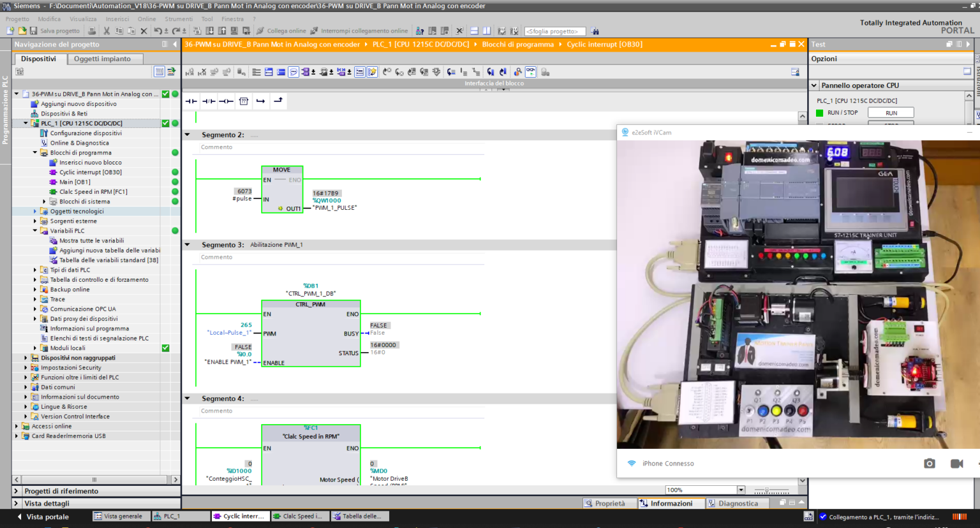Expand the Oggetti tecnologici tree node
This screenshot has width=980, height=528.
pos(35,211)
